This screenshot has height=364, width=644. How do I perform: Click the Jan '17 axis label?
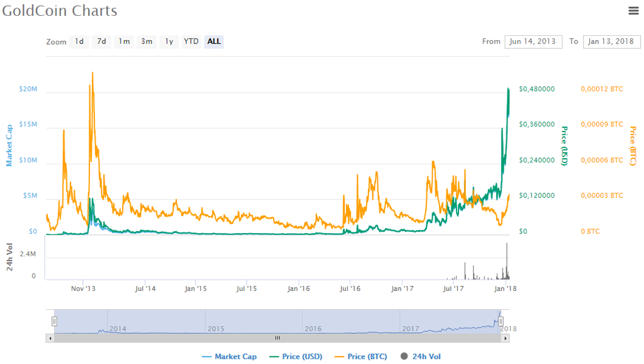[x=402, y=288]
